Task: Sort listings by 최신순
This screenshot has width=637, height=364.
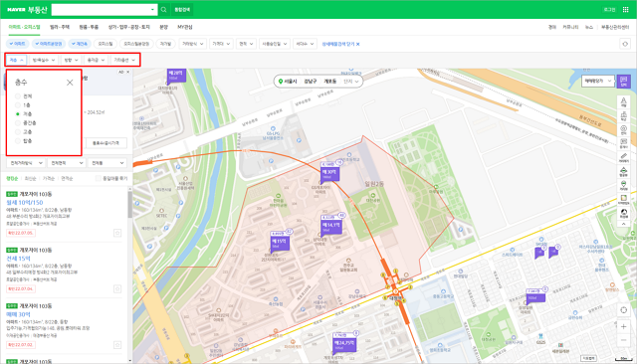Action: tap(31, 179)
